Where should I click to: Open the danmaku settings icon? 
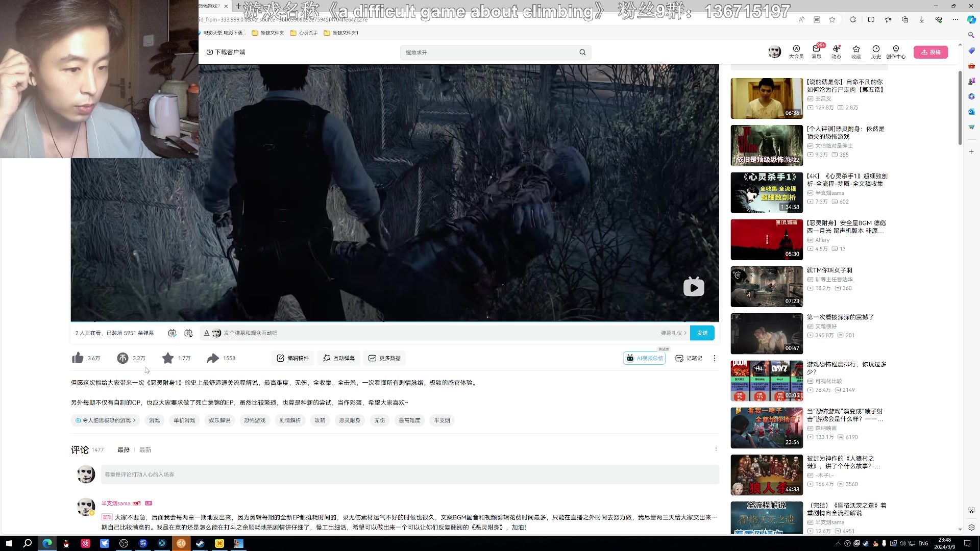188,333
